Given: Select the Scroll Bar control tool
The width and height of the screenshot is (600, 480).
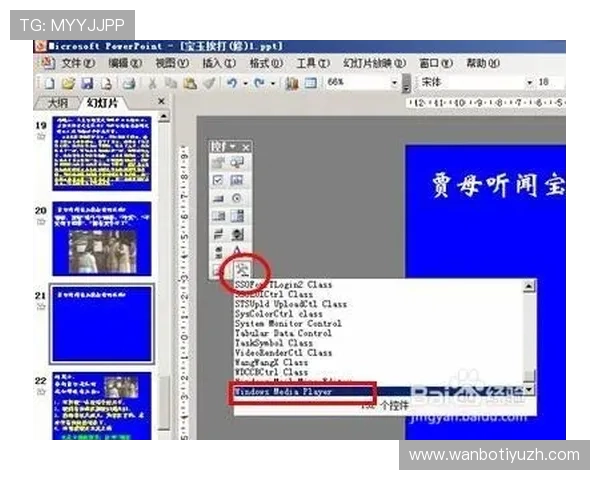Looking at the screenshot, I should click(218, 252).
